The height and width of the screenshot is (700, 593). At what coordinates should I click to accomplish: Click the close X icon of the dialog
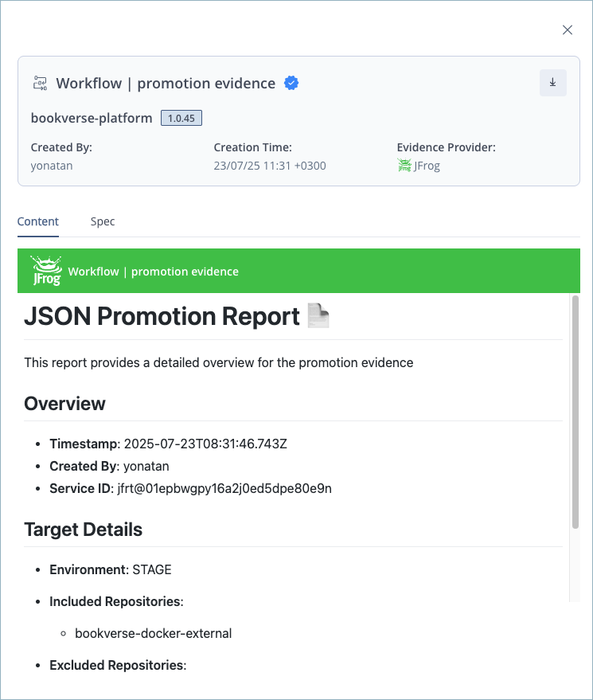pyautogui.click(x=567, y=29)
